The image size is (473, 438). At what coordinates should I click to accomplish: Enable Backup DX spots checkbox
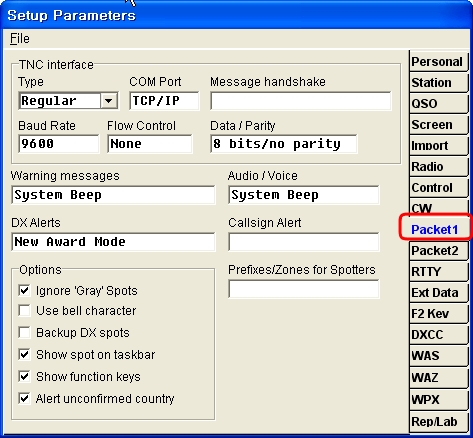pos(24,332)
